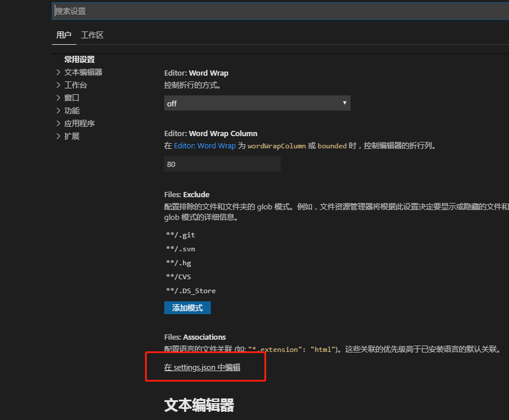Select the **/.git exclude pattern
Viewport: 509px width, 420px height.
(181, 234)
